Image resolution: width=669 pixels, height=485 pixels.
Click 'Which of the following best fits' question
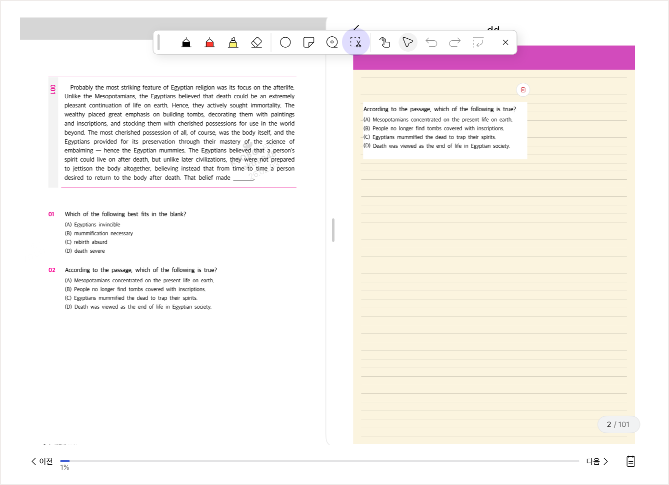coord(125,214)
